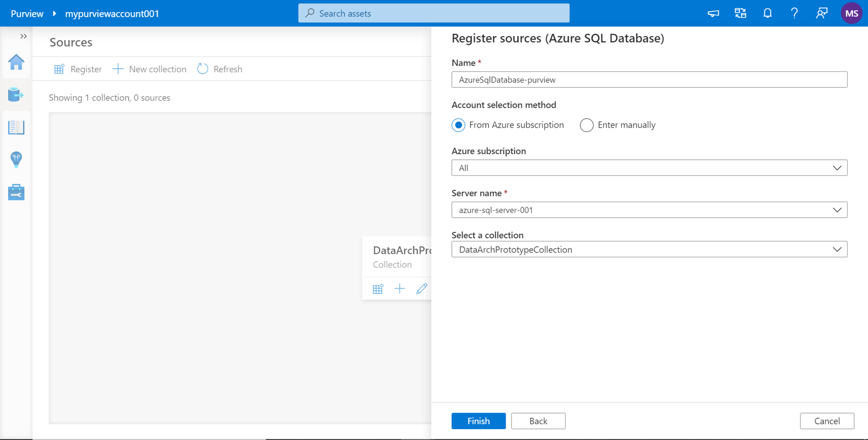The width and height of the screenshot is (868, 440).
Task: Open the Azure subscription dropdown
Action: (837, 168)
